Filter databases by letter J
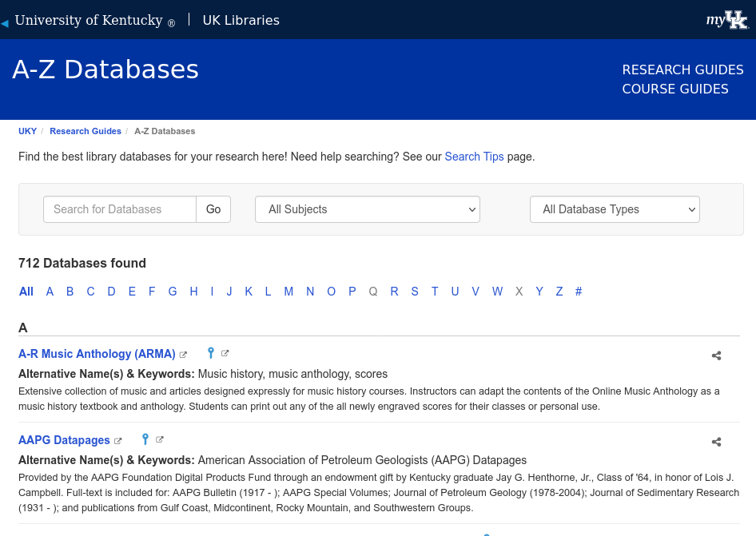Image resolution: width=756 pixels, height=536 pixels. click(229, 292)
